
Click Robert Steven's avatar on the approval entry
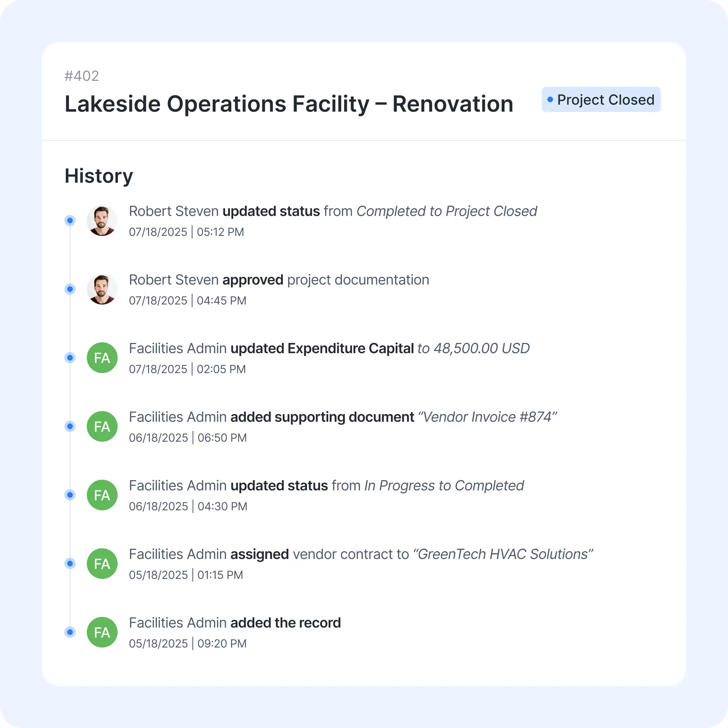(x=102, y=289)
